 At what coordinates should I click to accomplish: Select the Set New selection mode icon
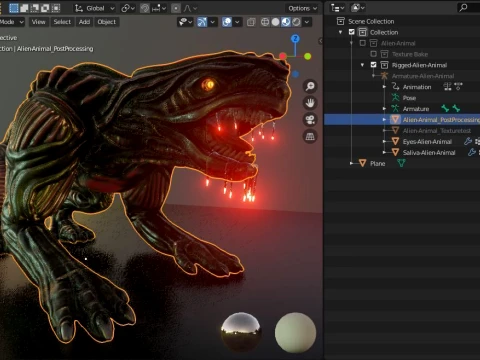(x=14, y=8)
